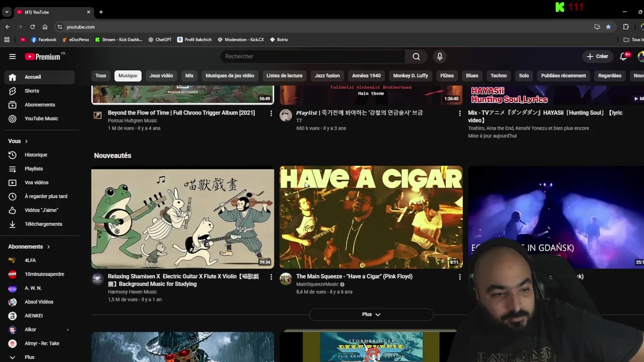Expand the Vous section chevron
Image resolution: width=644 pixels, height=362 pixels.
click(26, 141)
